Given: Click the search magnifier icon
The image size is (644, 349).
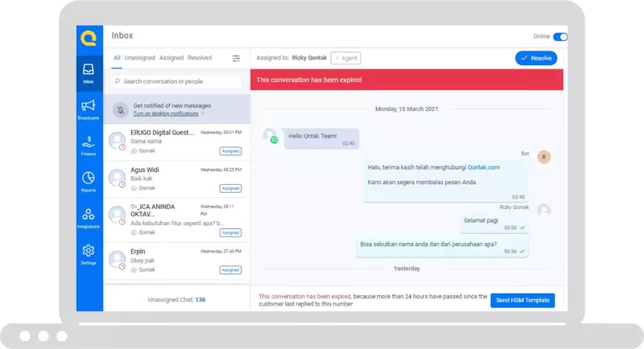Looking at the screenshot, I should pos(117,81).
